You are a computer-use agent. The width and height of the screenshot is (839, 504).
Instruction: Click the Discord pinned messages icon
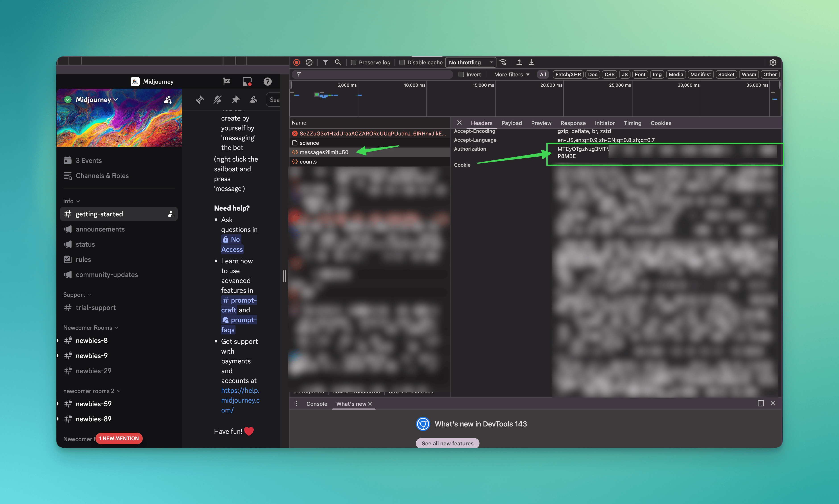pyautogui.click(x=236, y=100)
